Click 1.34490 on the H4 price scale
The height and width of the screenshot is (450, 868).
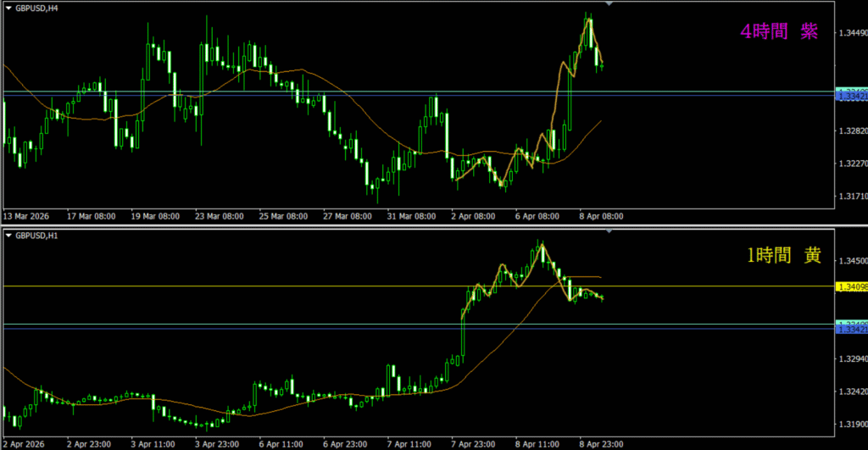[x=852, y=34]
